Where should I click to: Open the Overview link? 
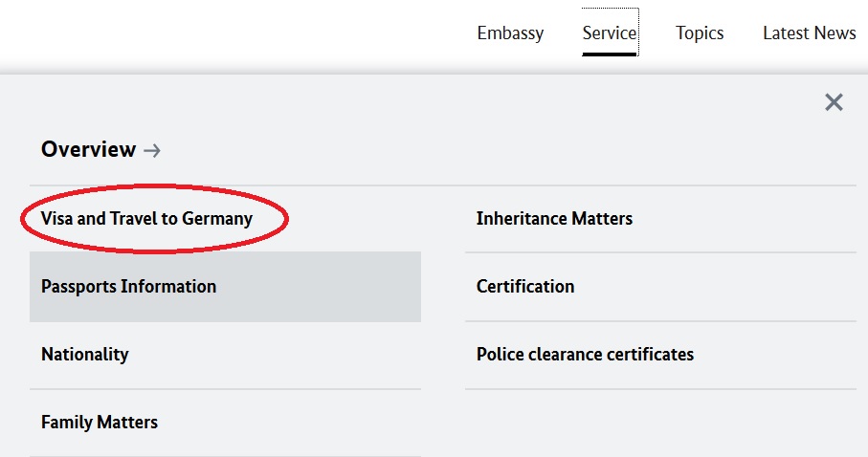coord(89,149)
